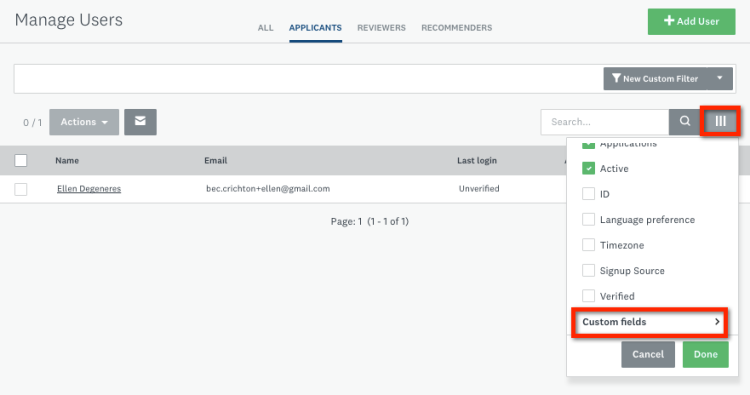Click the Manage Users heading
This screenshot has height=395, width=750.
click(x=69, y=20)
